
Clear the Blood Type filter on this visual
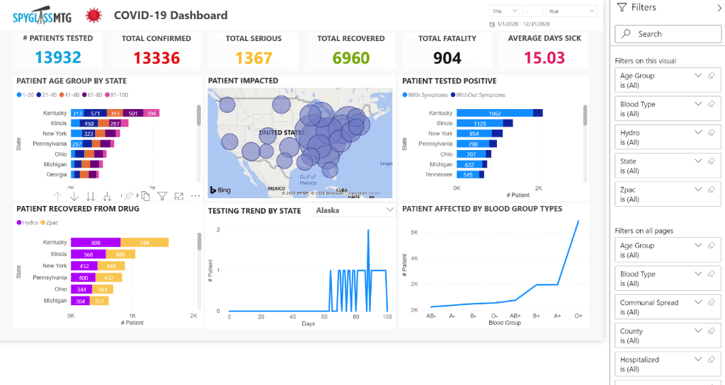[x=712, y=104]
